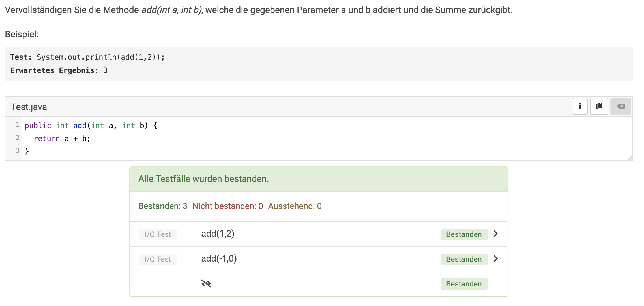Image resolution: width=644 pixels, height=306 pixels.
Task: Click the add(-1,0) test case row
Action: pos(319,259)
